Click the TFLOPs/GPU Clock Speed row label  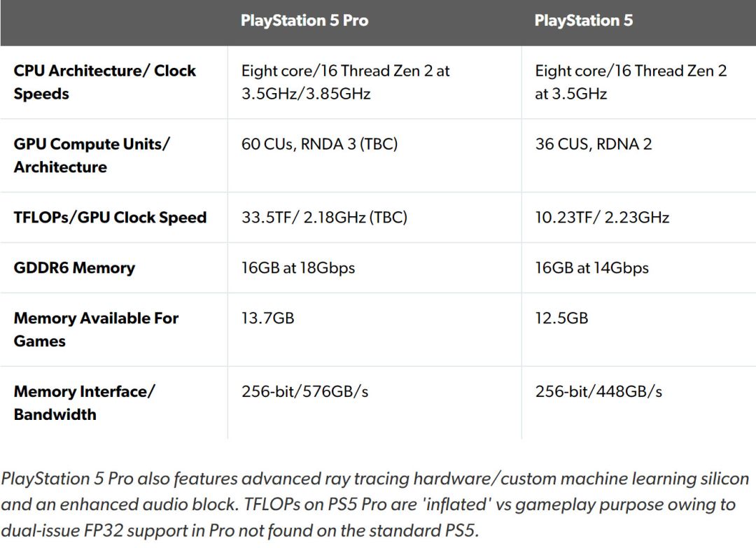(x=110, y=218)
